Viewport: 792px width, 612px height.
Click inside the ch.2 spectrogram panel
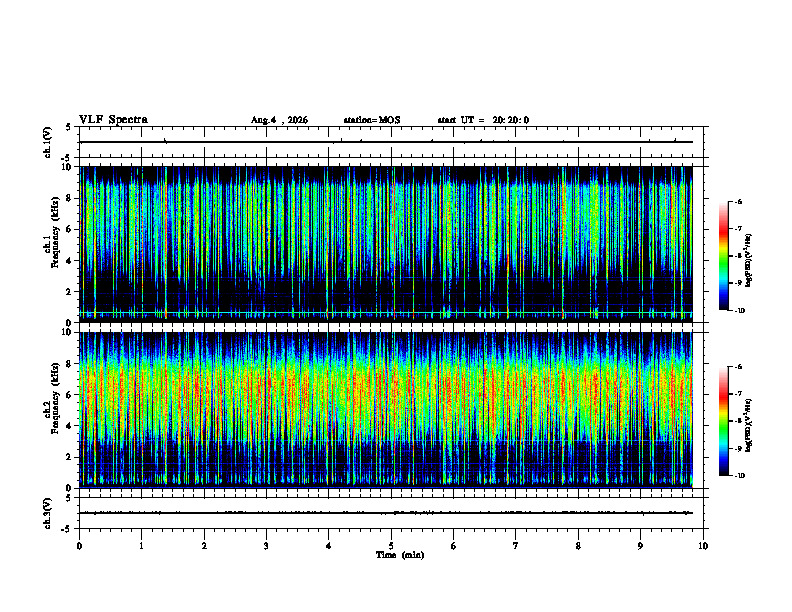pyautogui.click(x=386, y=410)
